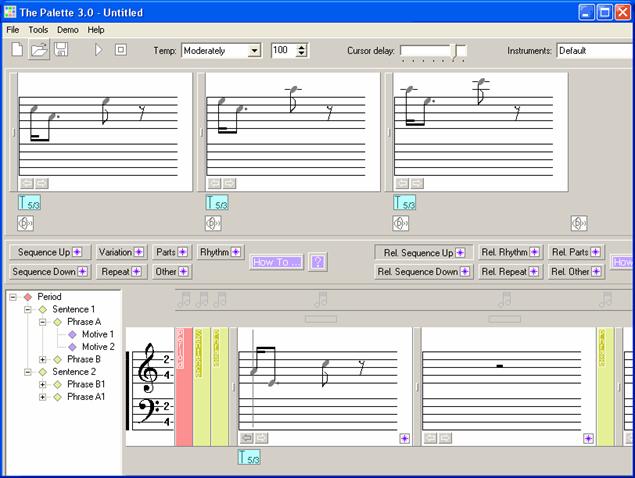
Task: Click the speaker icon under the first motive
Action: click(26, 223)
